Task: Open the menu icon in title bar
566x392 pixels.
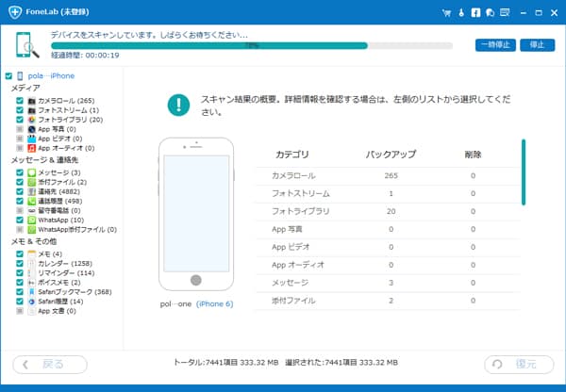Action: point(505,12)
